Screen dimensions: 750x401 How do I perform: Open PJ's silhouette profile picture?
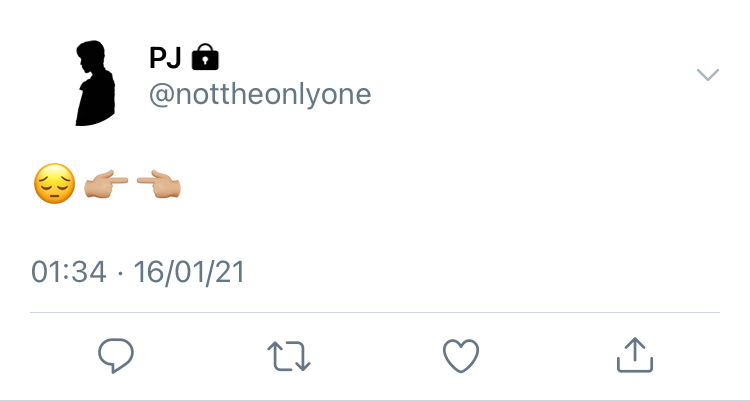click(x=95, y=83)
